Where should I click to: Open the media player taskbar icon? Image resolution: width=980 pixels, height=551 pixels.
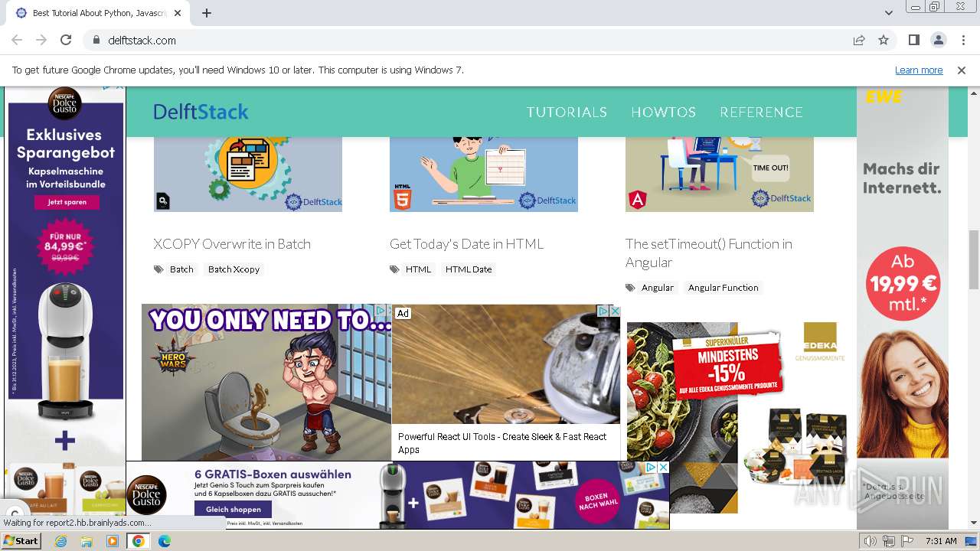113,541
